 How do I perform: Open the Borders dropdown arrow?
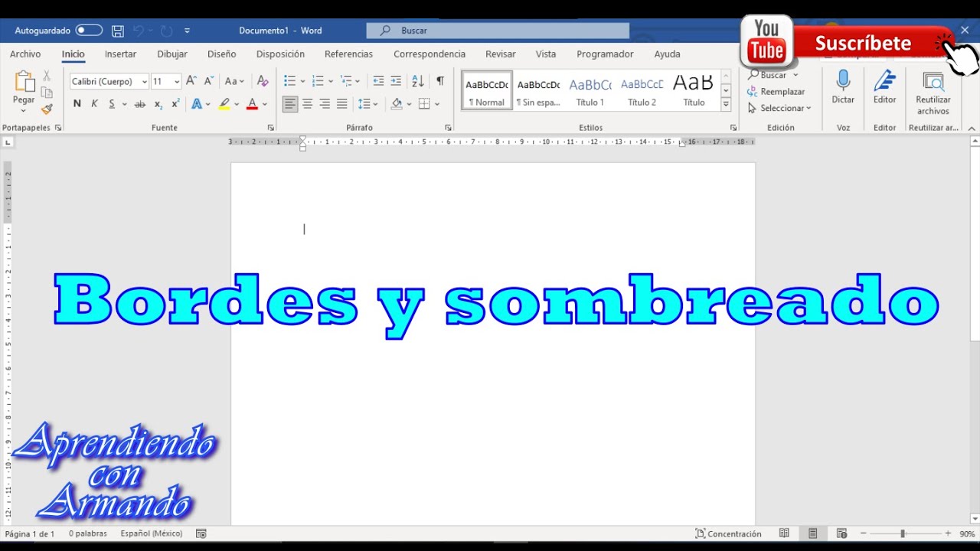pyautogui.click(x=437, y=104)
